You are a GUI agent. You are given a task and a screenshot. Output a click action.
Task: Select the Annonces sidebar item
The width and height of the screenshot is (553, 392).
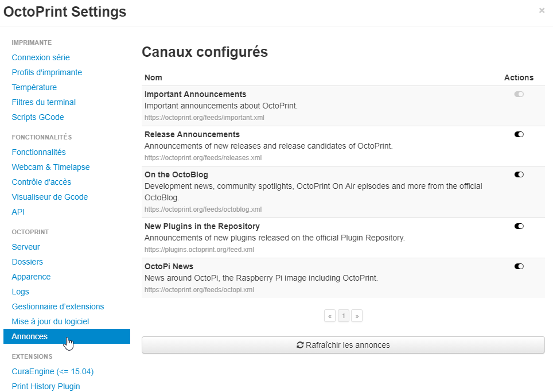tap(30, 336)
